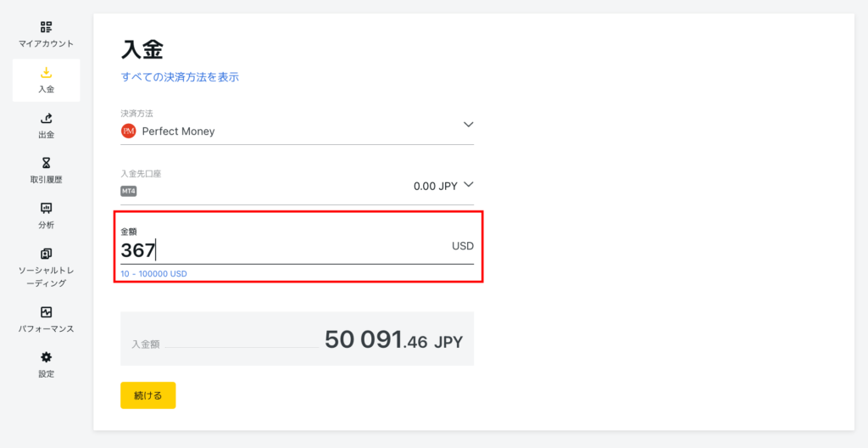Click the 続ける continue button
868x448 pixels.
(147, 395)
